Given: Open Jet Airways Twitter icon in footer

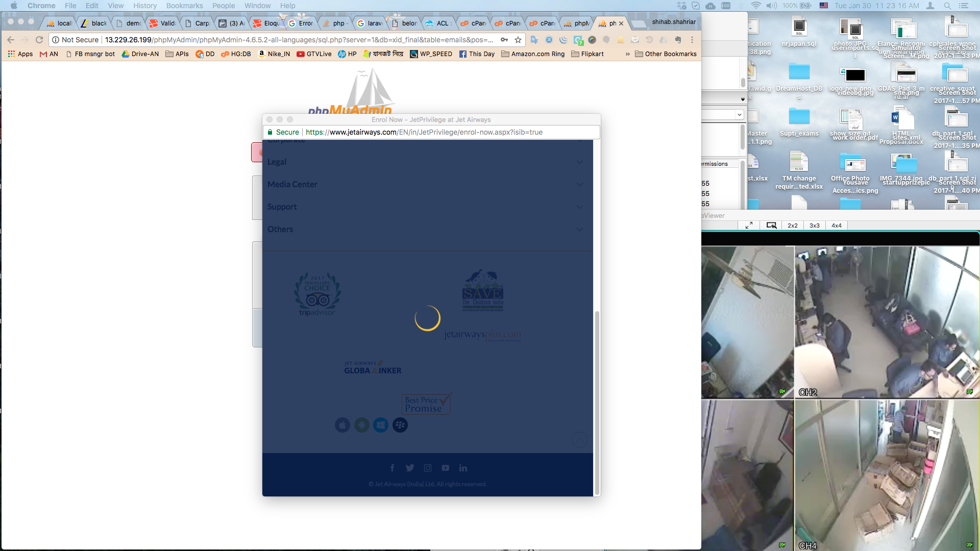Looking at the screenshot, I should click(410, 468).
